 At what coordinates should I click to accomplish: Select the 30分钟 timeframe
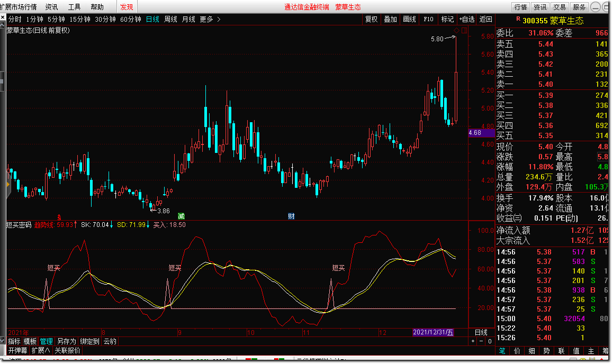coord(105,19)
